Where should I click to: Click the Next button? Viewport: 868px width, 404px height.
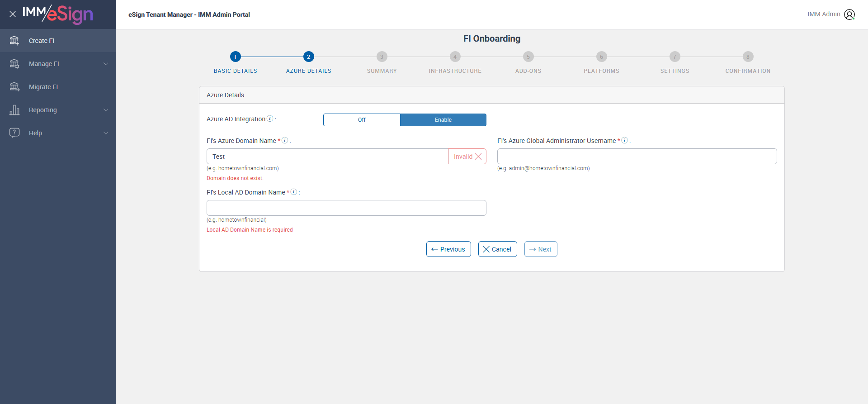541,249
